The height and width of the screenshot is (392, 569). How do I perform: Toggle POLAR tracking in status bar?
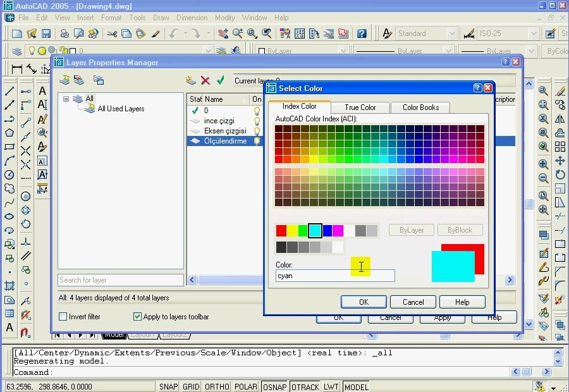pos(246,387)
